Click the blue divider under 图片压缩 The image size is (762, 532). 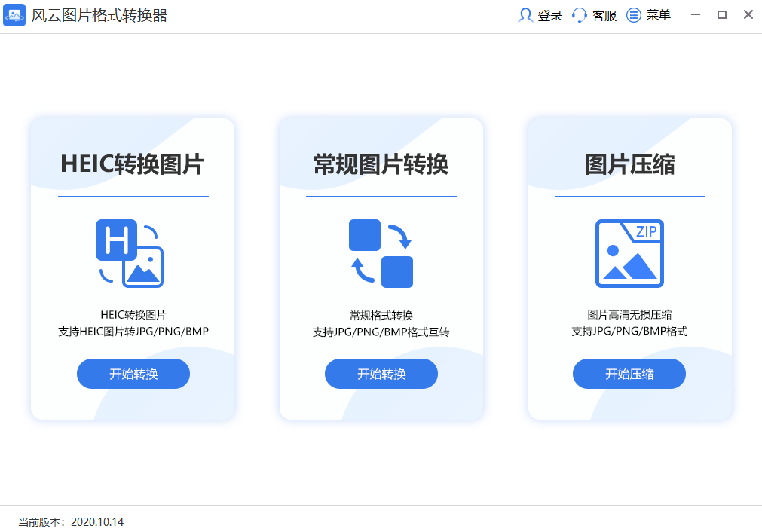(x=629, y=197)
